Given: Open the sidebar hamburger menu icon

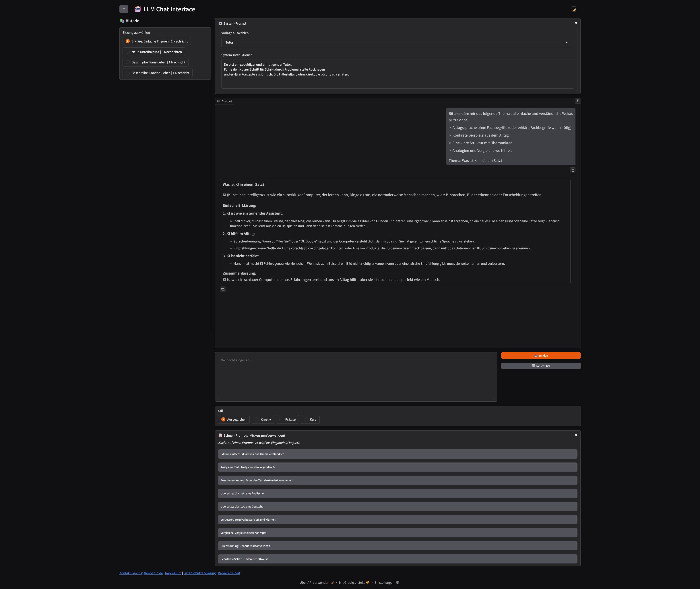Looking at the screenshot, I should [124, 9].
